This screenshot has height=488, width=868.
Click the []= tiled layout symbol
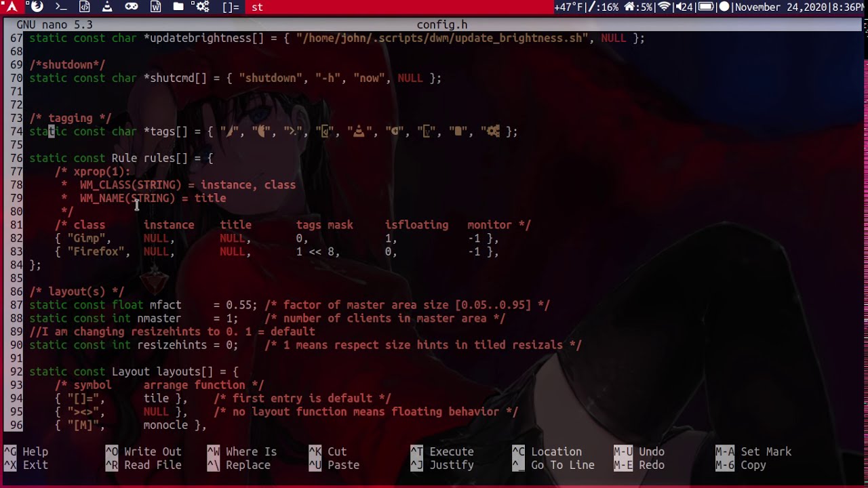tap(231, 7)
